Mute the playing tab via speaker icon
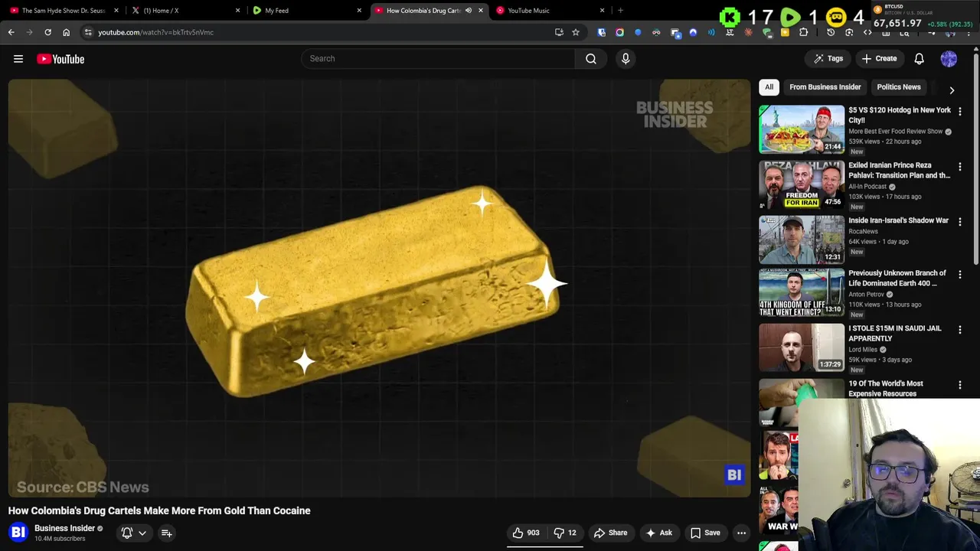Screen dimensions: 980x551 [x=469, y=11]
